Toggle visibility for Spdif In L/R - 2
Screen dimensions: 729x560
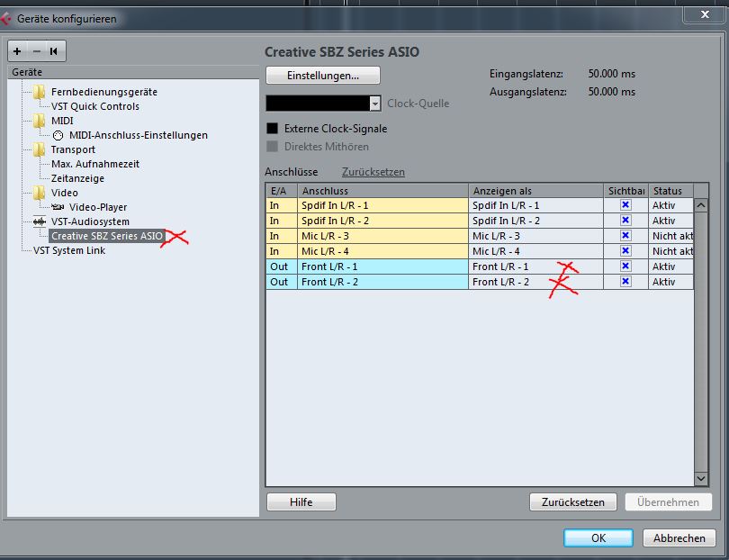(625, 220)
